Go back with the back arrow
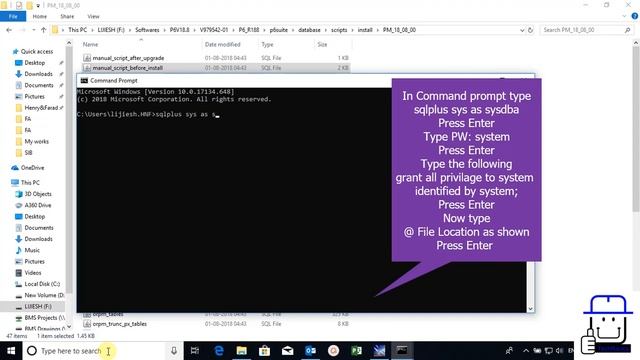This screenshot has width=640, height=360. [x=9, y=30]
